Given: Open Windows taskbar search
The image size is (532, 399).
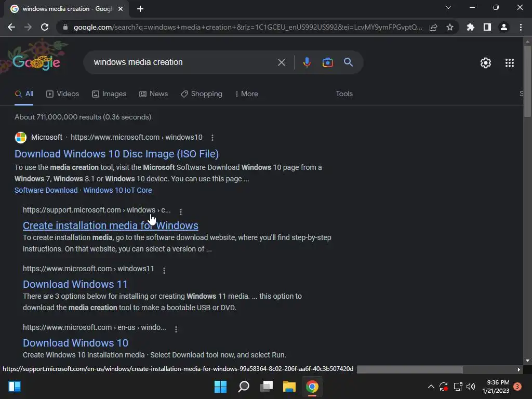Looking at the screenshot, I should (244, 387).
